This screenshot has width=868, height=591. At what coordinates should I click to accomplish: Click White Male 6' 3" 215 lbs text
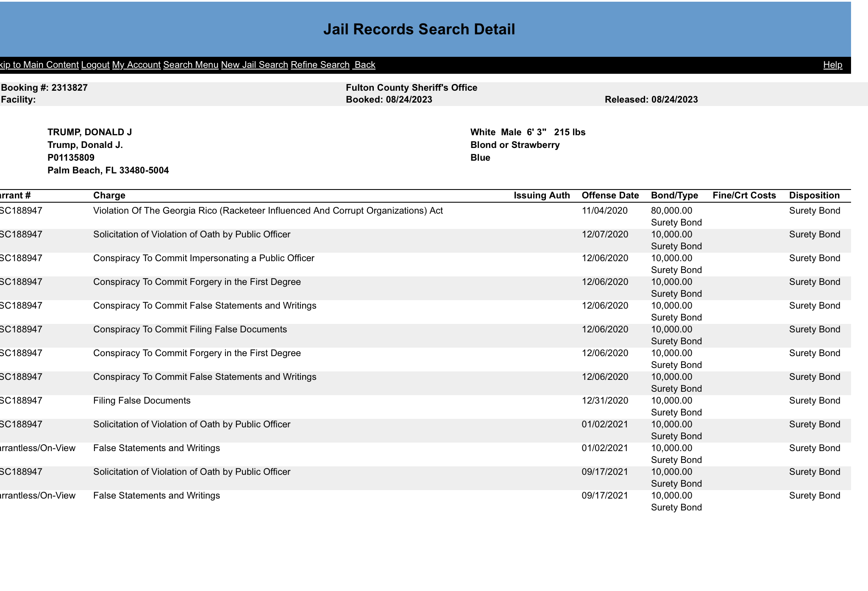(x=528, y=132)
